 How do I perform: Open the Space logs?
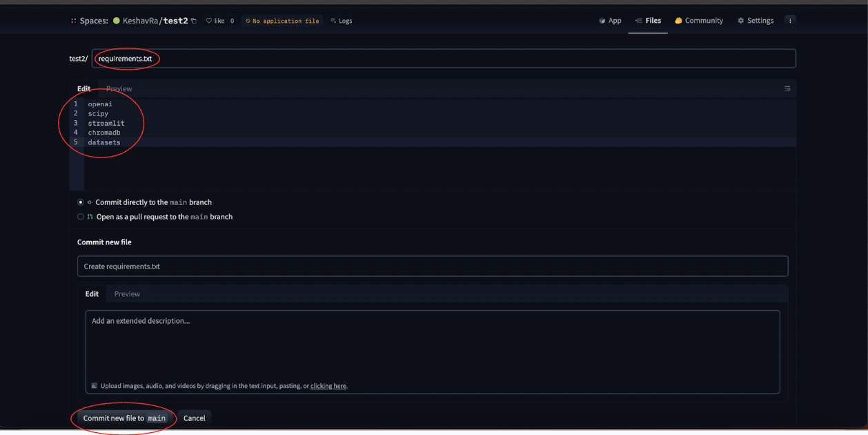click(x=341, y=21)
